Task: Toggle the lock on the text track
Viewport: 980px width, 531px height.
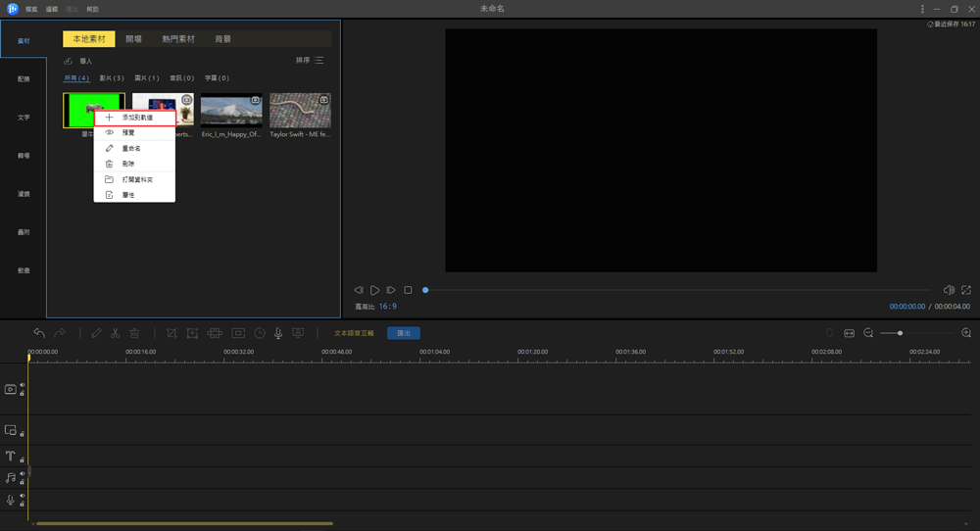Action: tap(23, 459)
